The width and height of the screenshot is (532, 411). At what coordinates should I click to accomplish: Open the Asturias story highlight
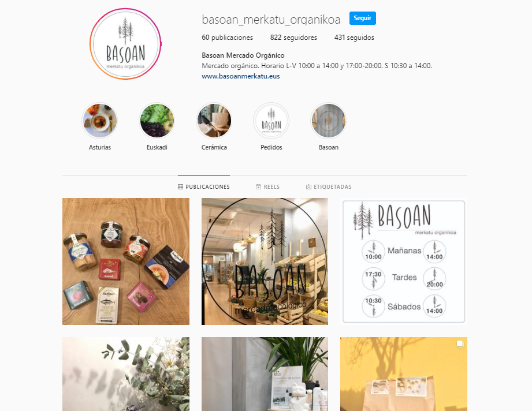coord(100,121)
